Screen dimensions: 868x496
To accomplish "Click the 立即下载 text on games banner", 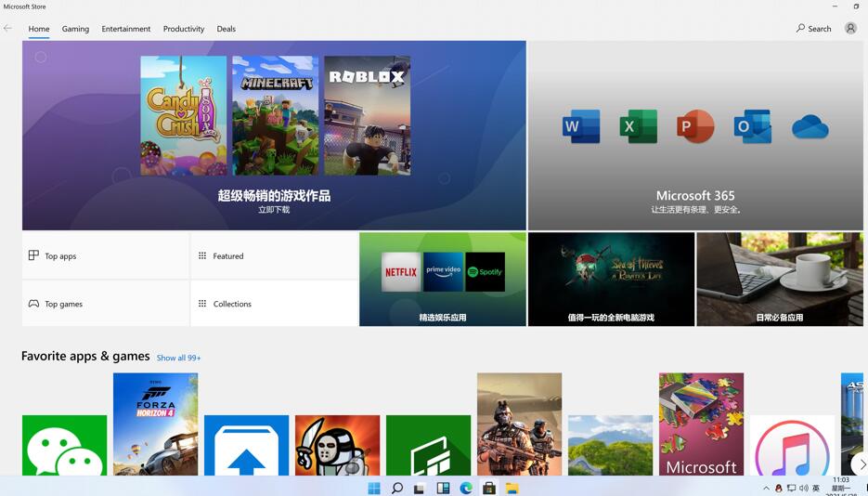I will [x=274, y=210].
